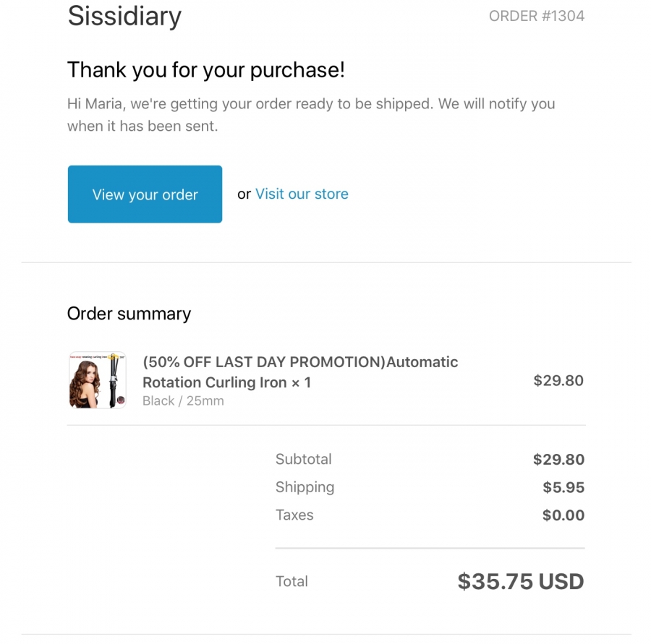Click the Thank you for your purchase heading
This screenshot has height=644, width=651.
point(206,69)
